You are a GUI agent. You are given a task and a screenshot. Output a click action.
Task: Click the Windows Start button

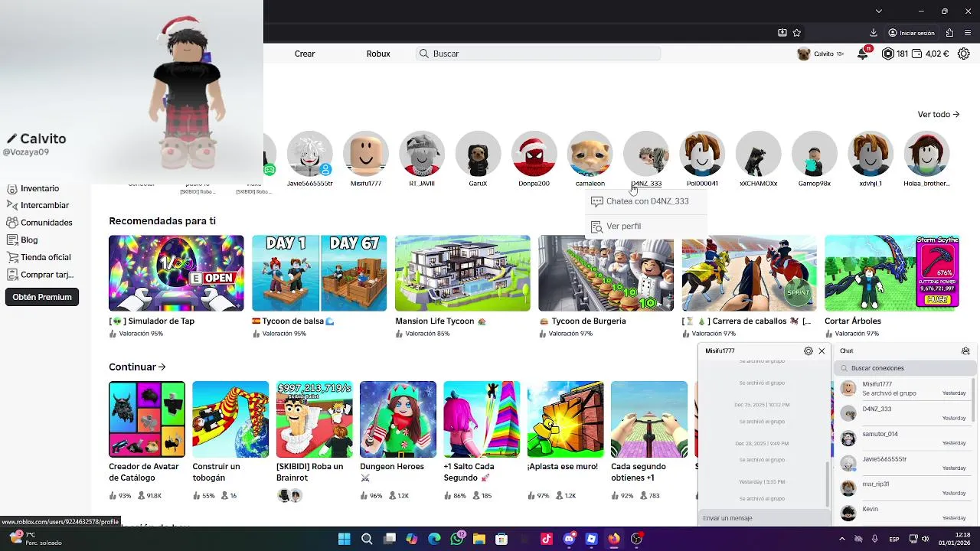(345, 539)
